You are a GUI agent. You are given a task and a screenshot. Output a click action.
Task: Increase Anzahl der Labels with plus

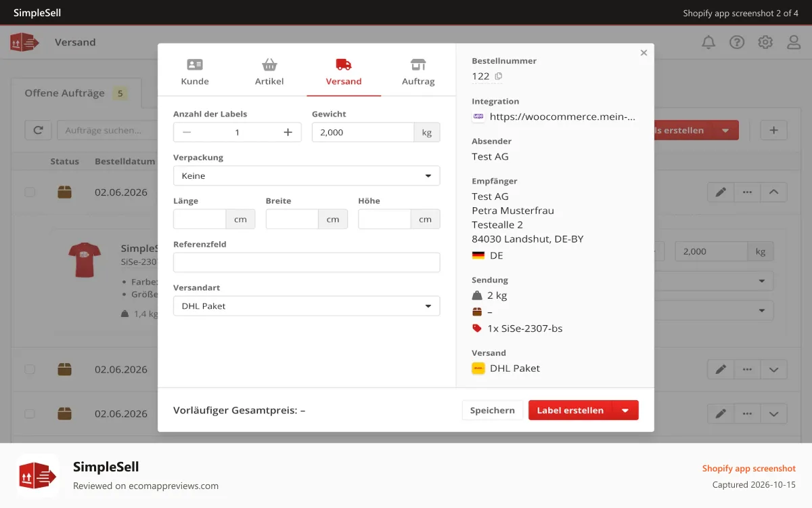[x=288, y=132]
